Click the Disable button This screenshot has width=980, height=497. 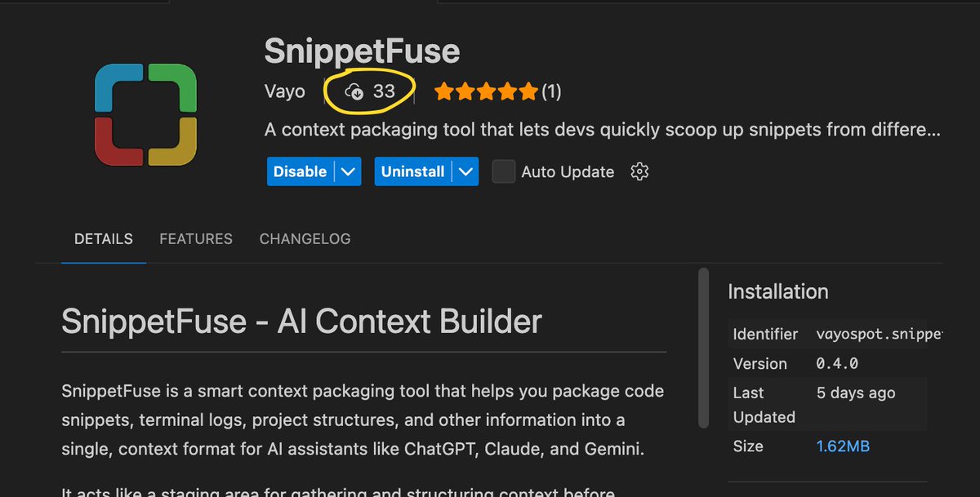[301, 171]
